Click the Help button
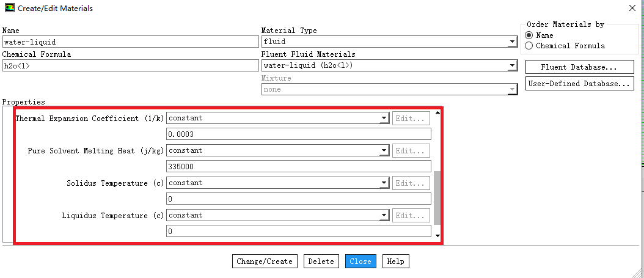Viewport: 644px width, 278px height. pos(395,262)
